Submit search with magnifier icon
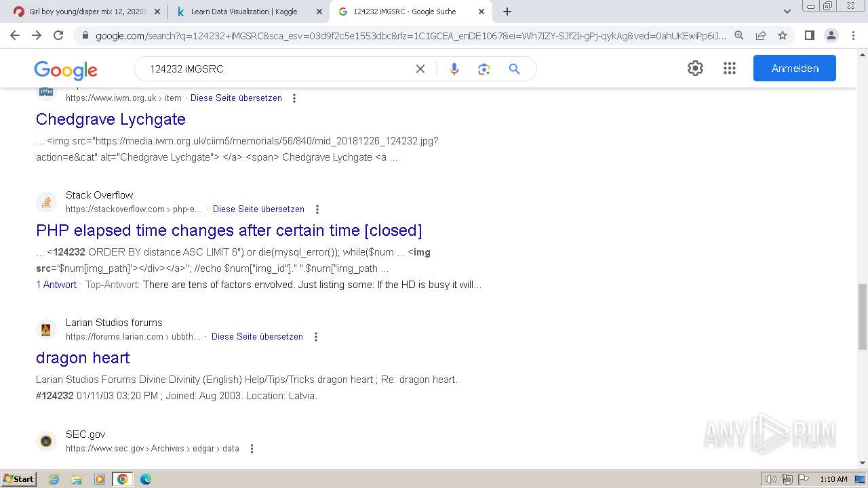 coord(515,68)
